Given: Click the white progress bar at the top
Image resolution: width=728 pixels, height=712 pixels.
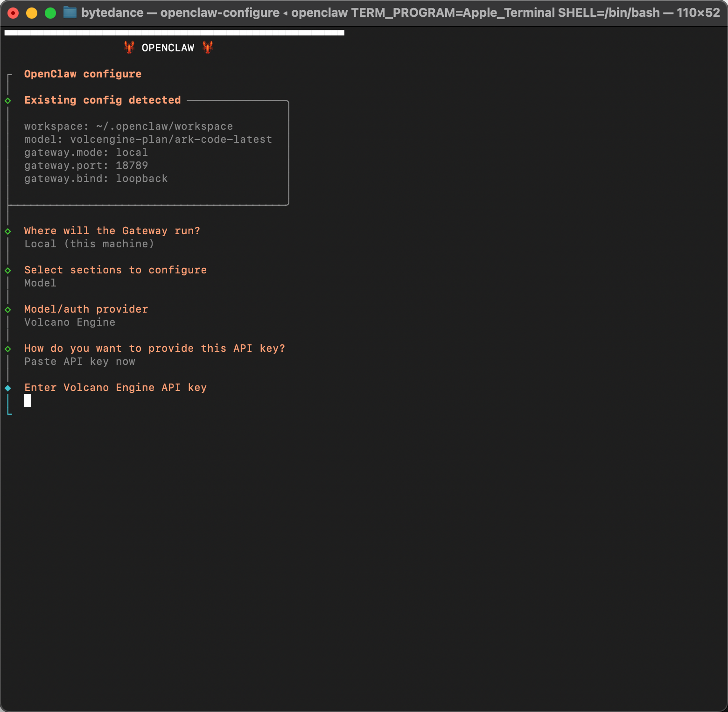Looking at the screenshot, I should [x=174, y=33].
